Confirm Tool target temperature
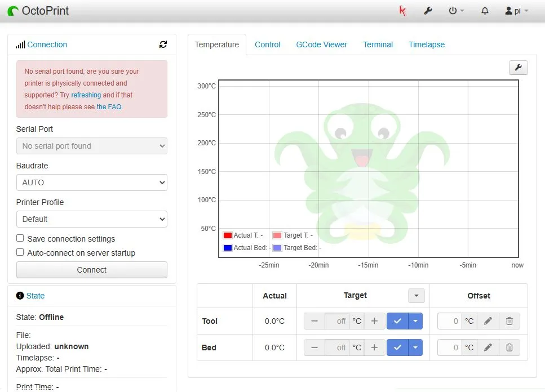This screenshot has height=392, width=545. tap(398, 321)
